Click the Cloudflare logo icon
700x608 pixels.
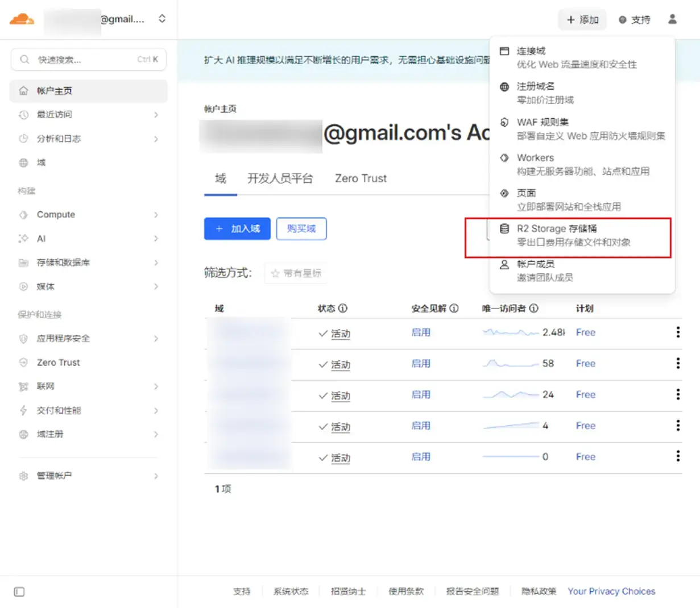(22, 19)
